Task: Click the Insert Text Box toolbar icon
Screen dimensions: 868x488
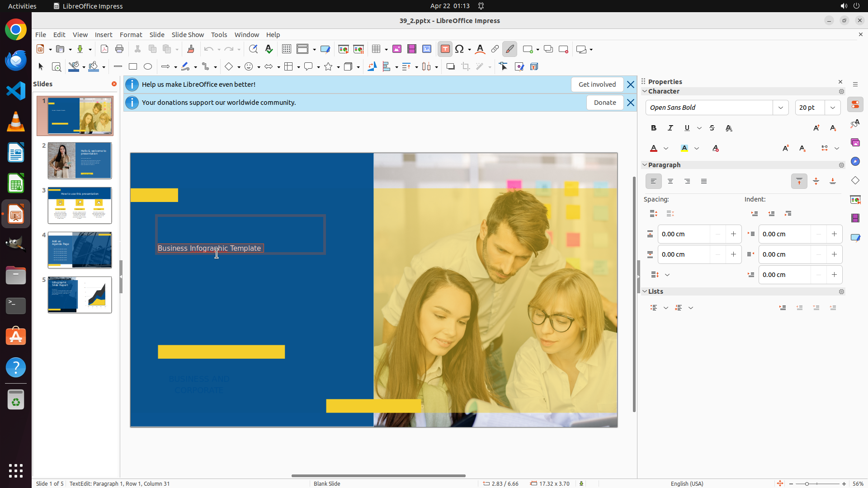Action: coord(445,49)
